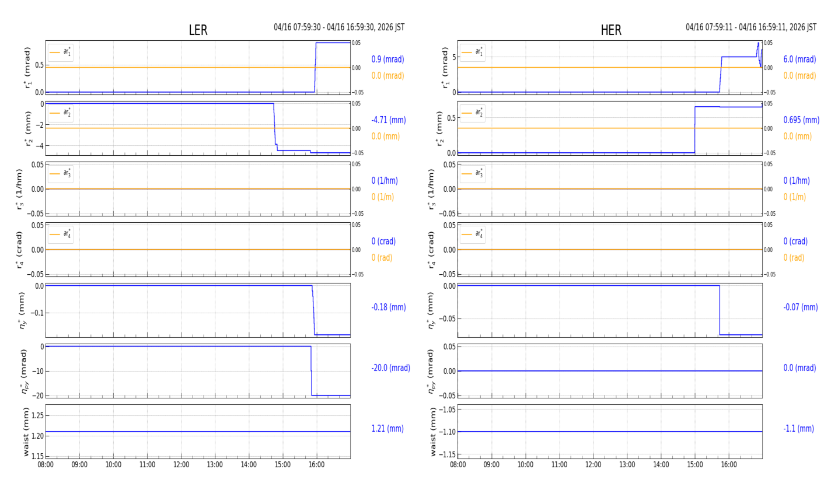Select the LER date range text
This screenshot has height=504, width=824.
[x=339, y=27]
